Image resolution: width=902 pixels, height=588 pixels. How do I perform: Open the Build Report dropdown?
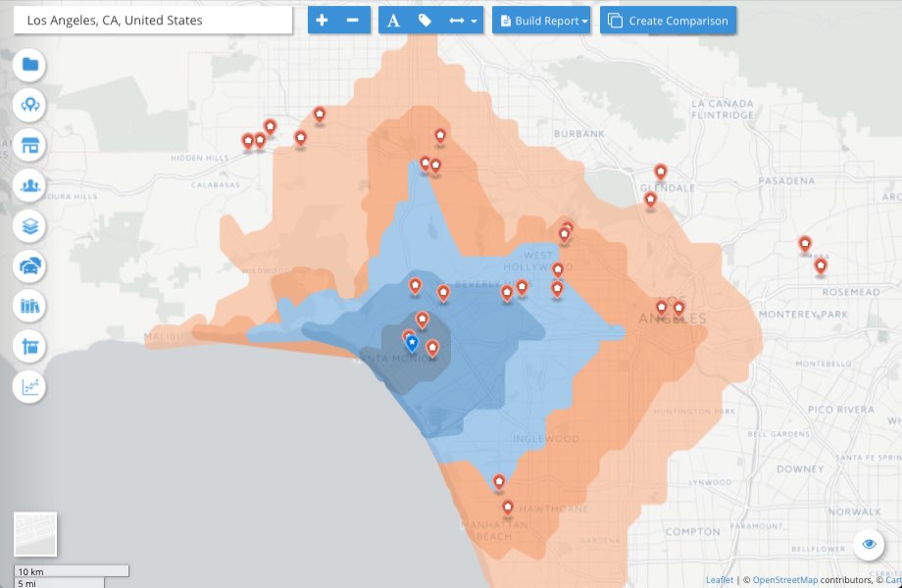tap(541, 20)
